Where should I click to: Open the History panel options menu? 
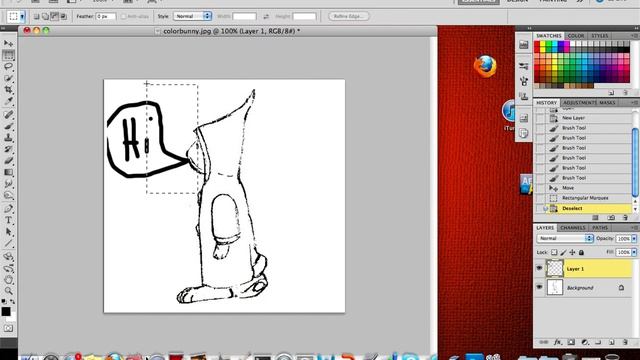[x=635, y=102]
